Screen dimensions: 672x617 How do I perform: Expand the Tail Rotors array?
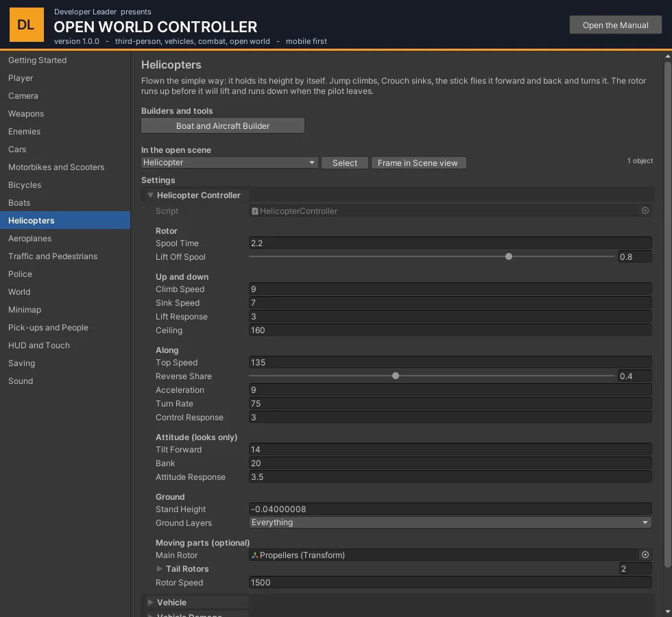pyautogui.click(x=159, y=568)
